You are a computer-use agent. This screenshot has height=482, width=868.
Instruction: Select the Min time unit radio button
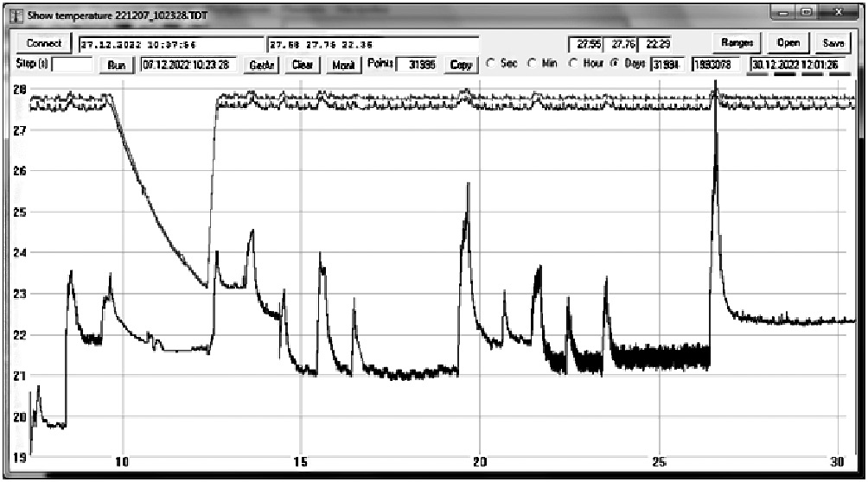click(532, 64)
